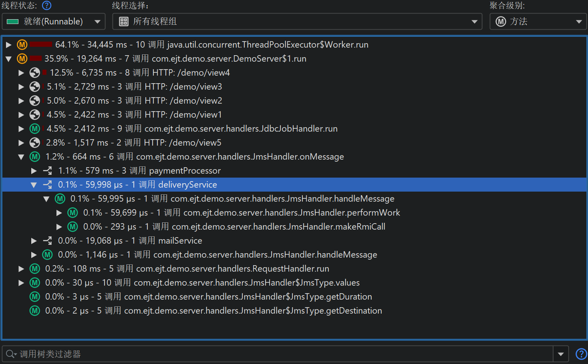
Task: Expand the 1,146 µs handleMessage node
Action: (x=34, y=255)
